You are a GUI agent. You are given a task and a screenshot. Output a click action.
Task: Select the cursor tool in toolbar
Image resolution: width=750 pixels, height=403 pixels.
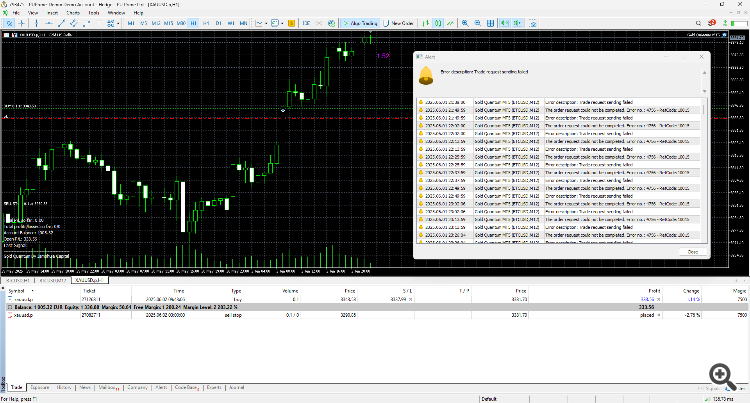[9, 23]
